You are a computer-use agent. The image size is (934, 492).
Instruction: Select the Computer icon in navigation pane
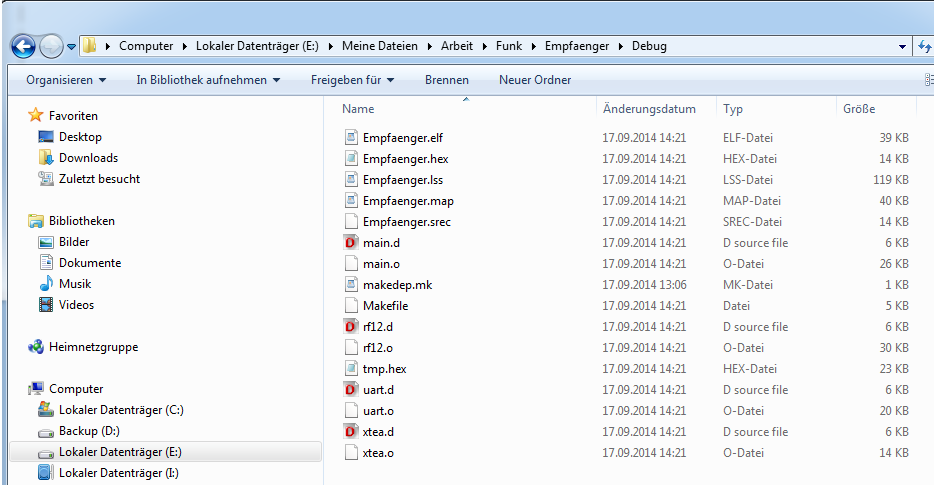coord(36,389)
